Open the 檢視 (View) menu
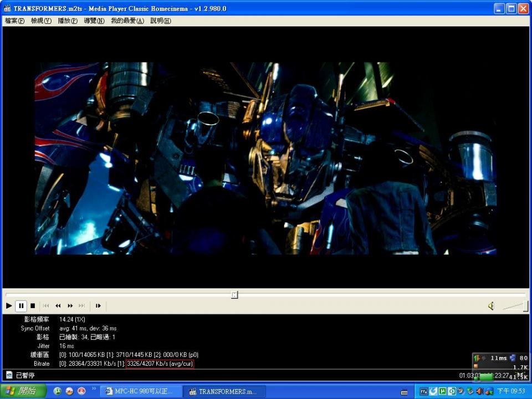The height and width of the screenshot is (399, 532). 41,21
